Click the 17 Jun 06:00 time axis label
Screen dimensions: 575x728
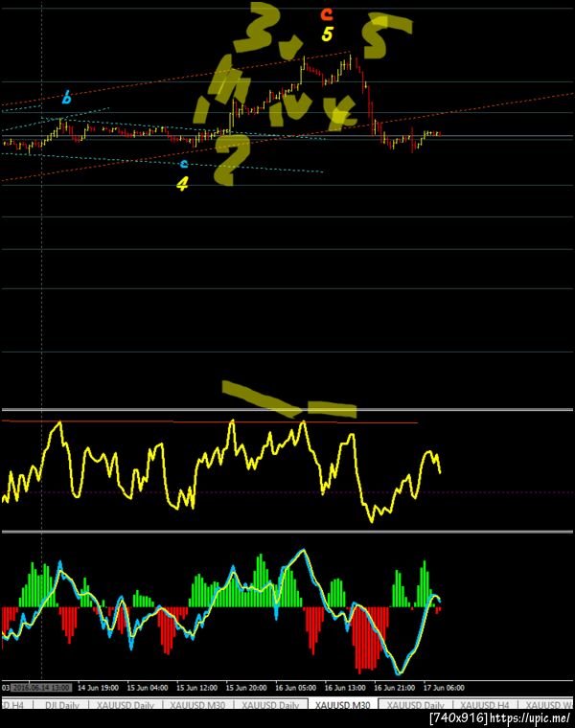444,688
